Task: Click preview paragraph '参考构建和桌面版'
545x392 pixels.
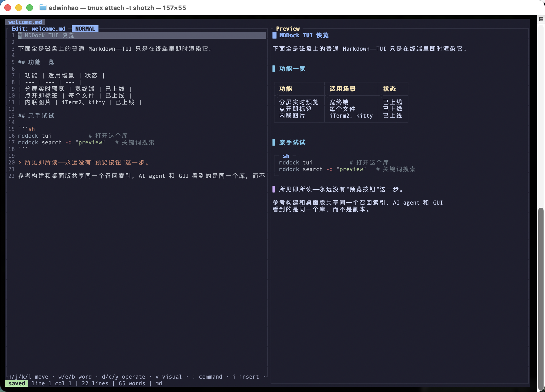Action: 358,206
